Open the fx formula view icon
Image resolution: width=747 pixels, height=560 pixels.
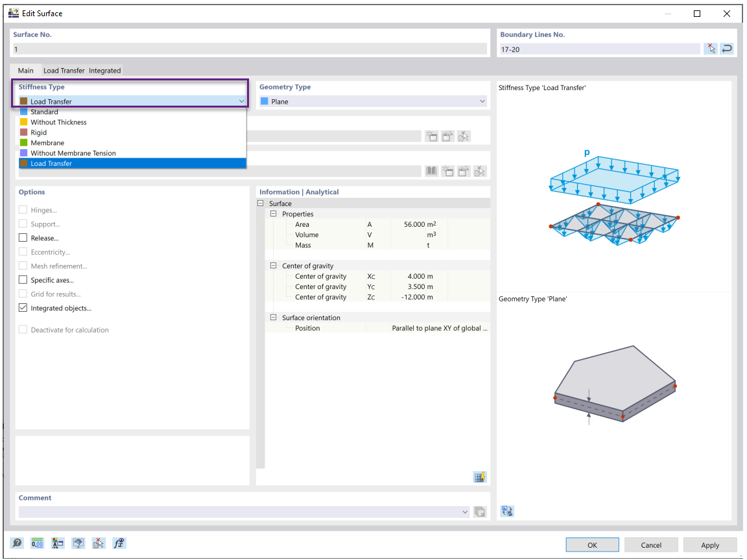coord(119,543)
